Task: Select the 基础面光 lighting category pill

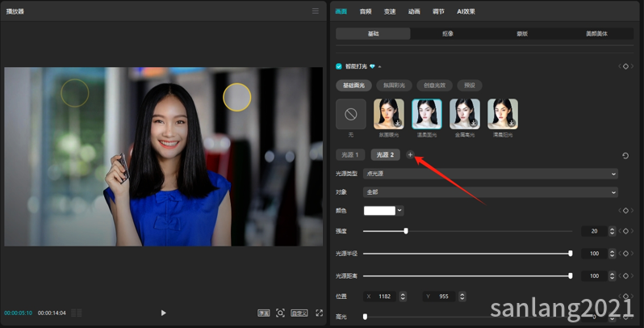Action: click(353, 85)
